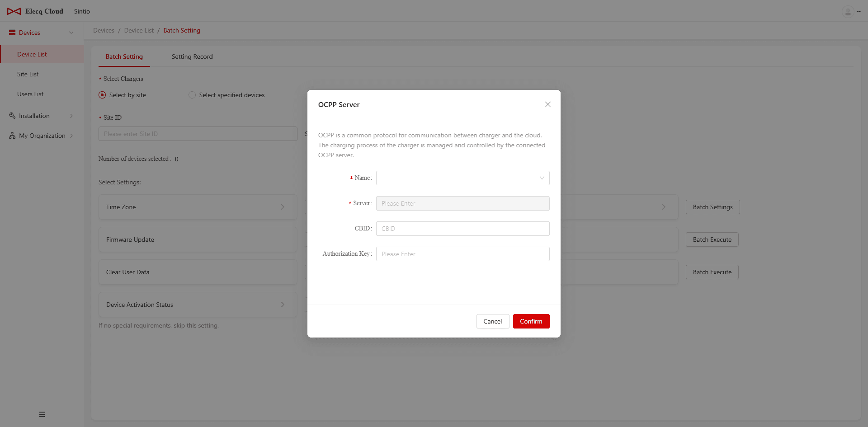868x427 pixels.
Task: Click the Device List breadcrumb link
Action: click(x=139, y=30)
